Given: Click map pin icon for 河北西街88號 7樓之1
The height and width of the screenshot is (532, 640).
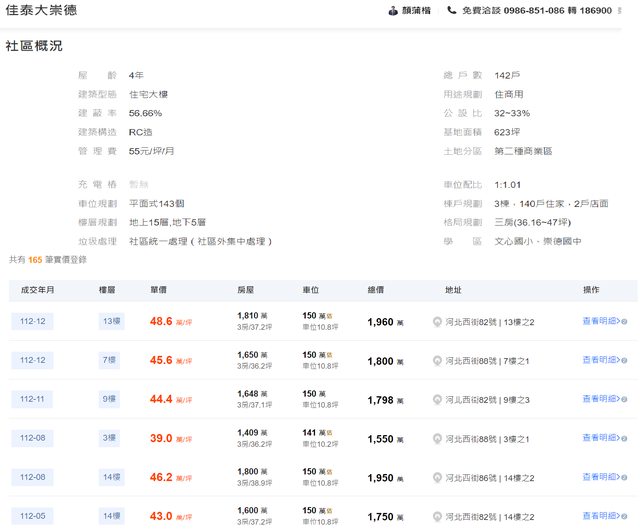Looking at the screenshot, I should click(437, 361).
